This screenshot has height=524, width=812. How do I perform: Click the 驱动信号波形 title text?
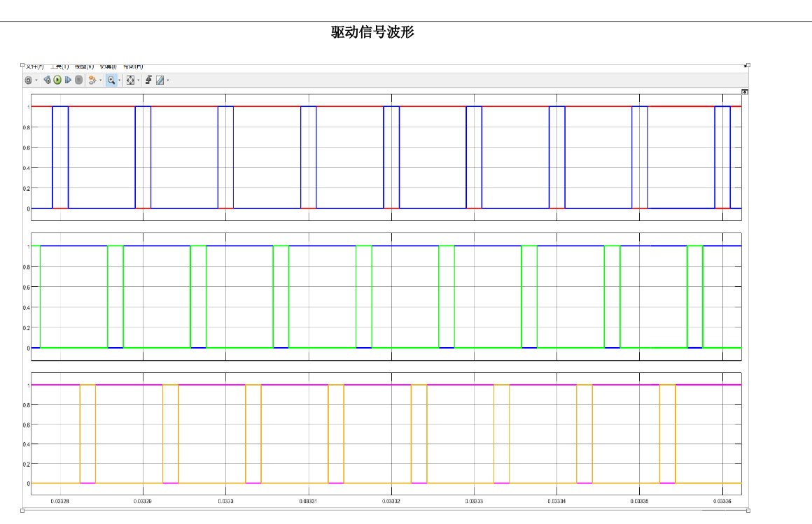point(372,32)
